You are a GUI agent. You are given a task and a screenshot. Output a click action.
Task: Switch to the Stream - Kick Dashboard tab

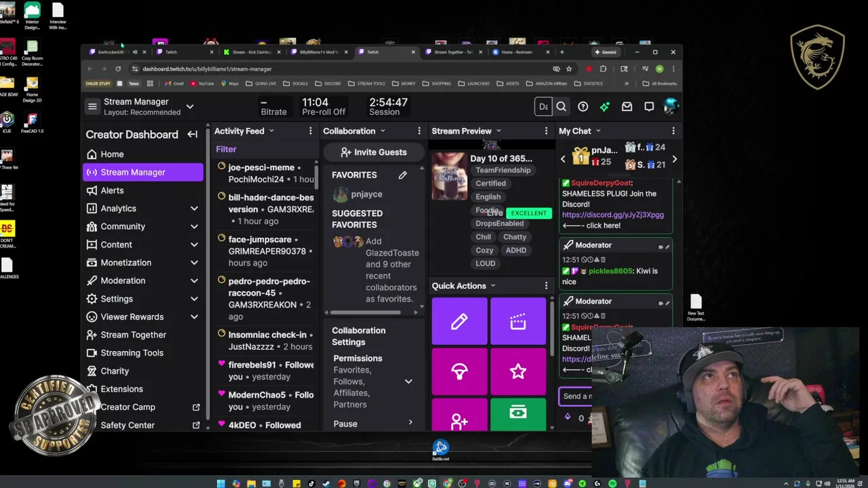pos(252,52)
